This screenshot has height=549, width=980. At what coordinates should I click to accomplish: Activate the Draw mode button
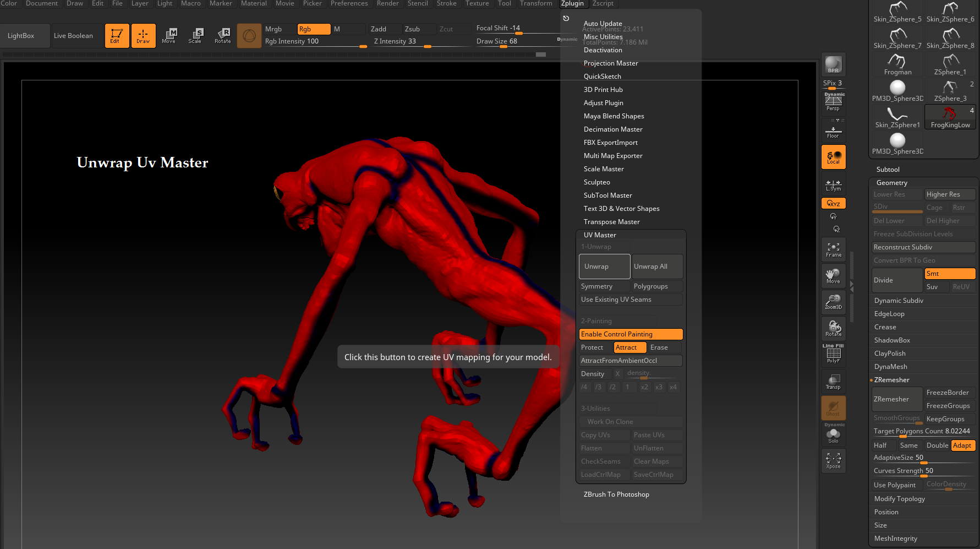click(x=143, y=36)
